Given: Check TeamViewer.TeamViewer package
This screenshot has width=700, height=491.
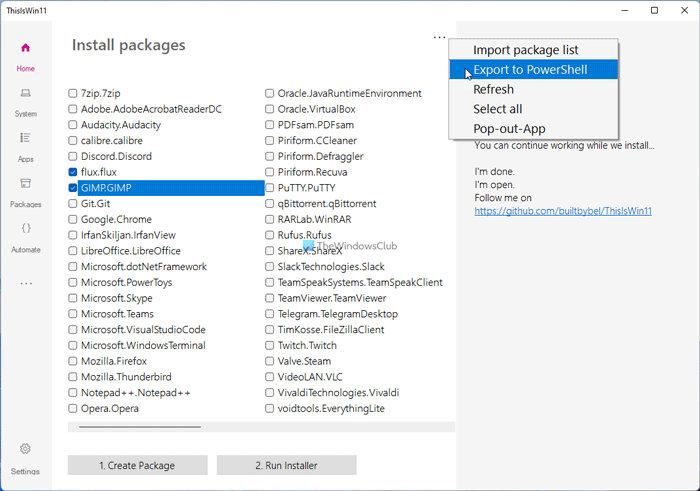Looking at the screenshot, I should click(269, 298).
